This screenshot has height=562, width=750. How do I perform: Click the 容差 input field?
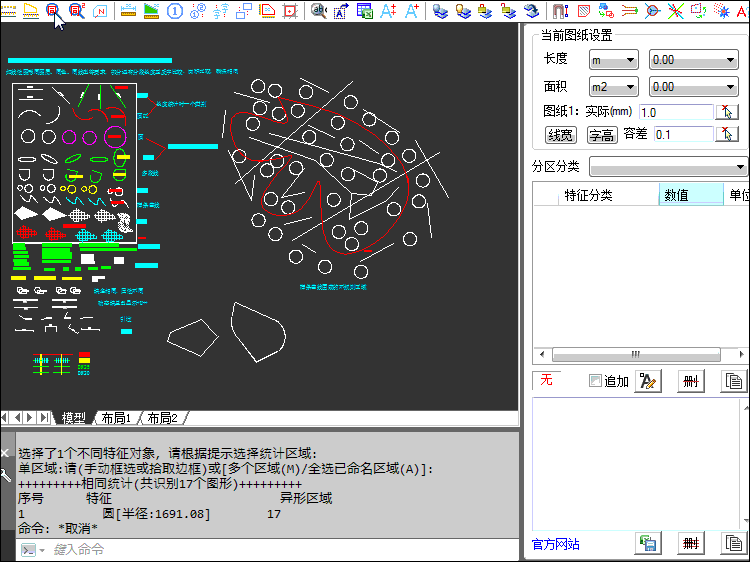[x=682, y=134]
